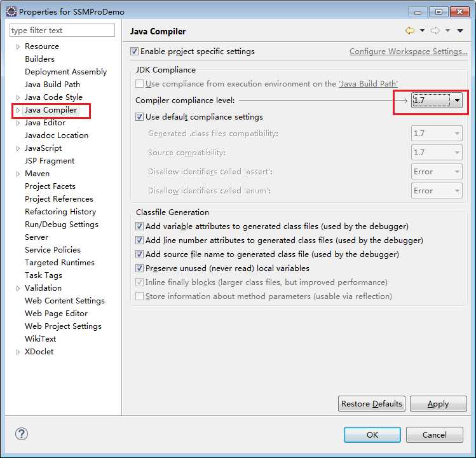Select Web Content Settings page
Image resolution: width=476 pixels, height=458 pixels.
[x=65, y=301]
